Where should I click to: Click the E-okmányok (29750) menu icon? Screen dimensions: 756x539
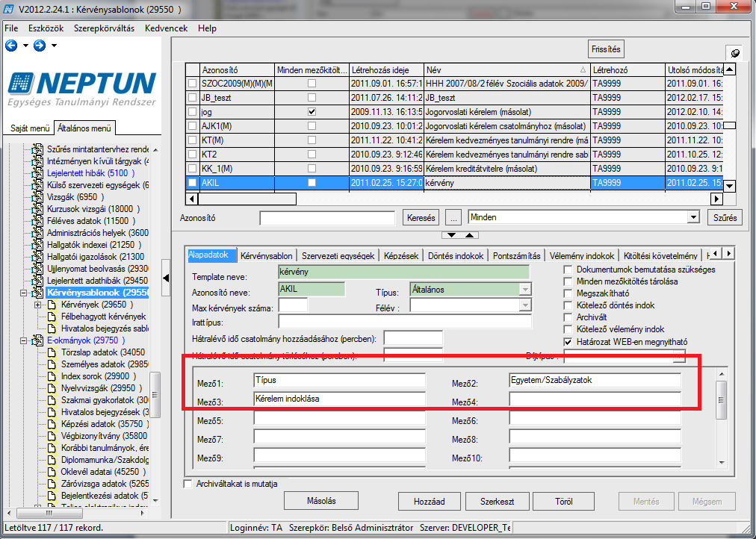pos(37,340)
